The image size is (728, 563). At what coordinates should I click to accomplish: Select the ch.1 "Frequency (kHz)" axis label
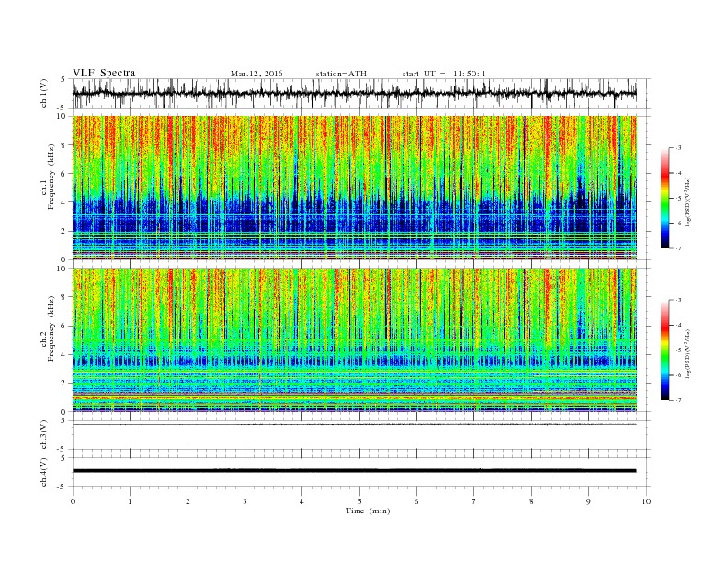coord(51,177)
